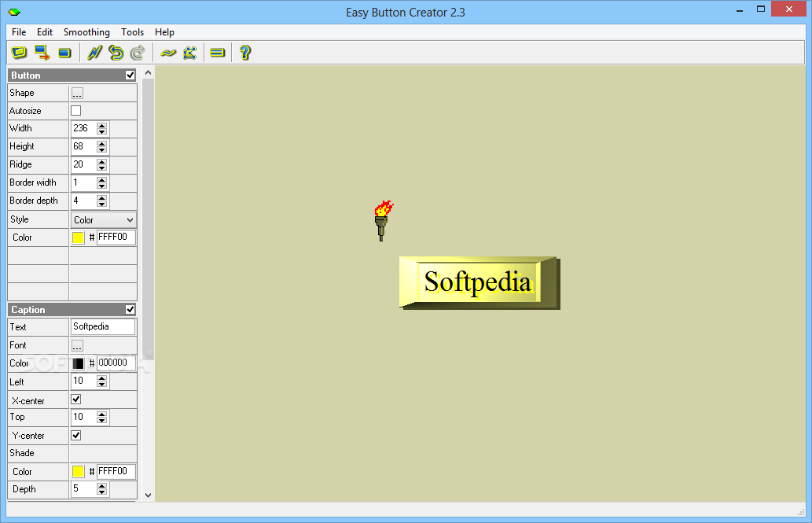
Task: Click the caption Top spinner arrows
Action: [102, 418]
